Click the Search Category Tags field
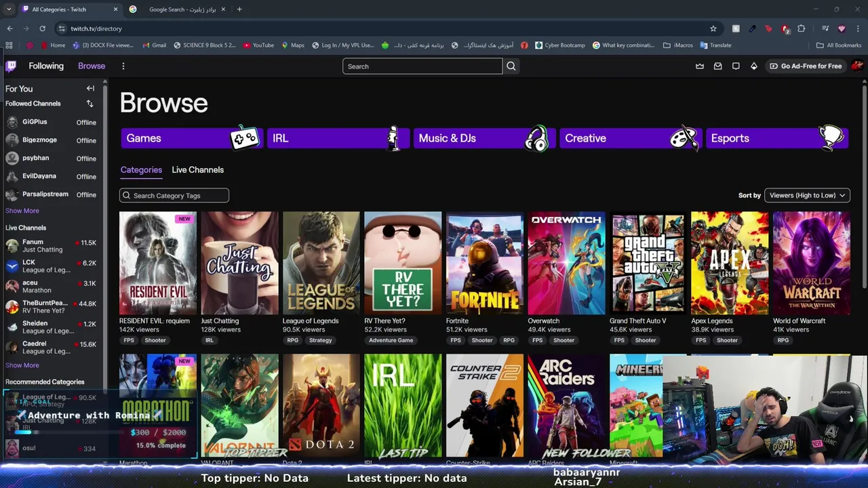868x488 pixels. click(174, 195)
